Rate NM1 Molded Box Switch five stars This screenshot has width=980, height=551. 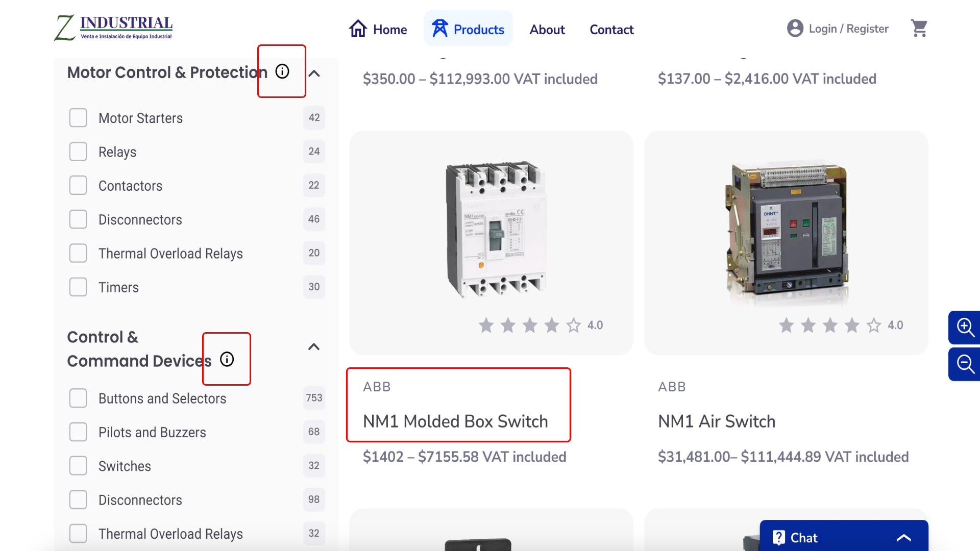(573, 325)
